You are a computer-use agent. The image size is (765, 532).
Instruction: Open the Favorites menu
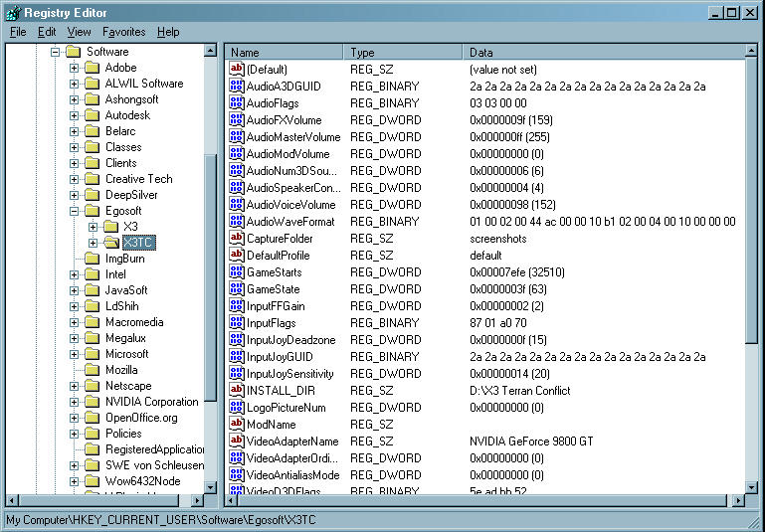coord(124,32)
